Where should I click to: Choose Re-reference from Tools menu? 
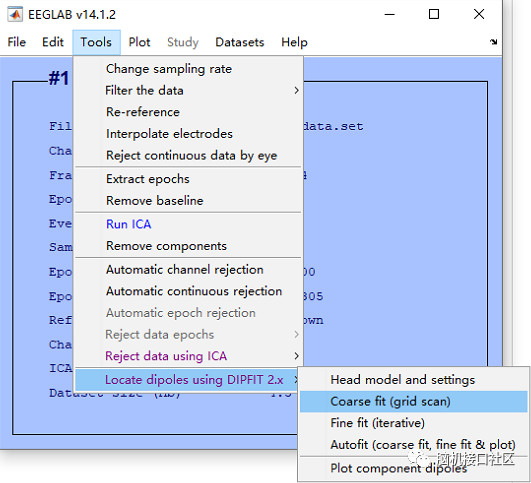[x=188, y=112]
